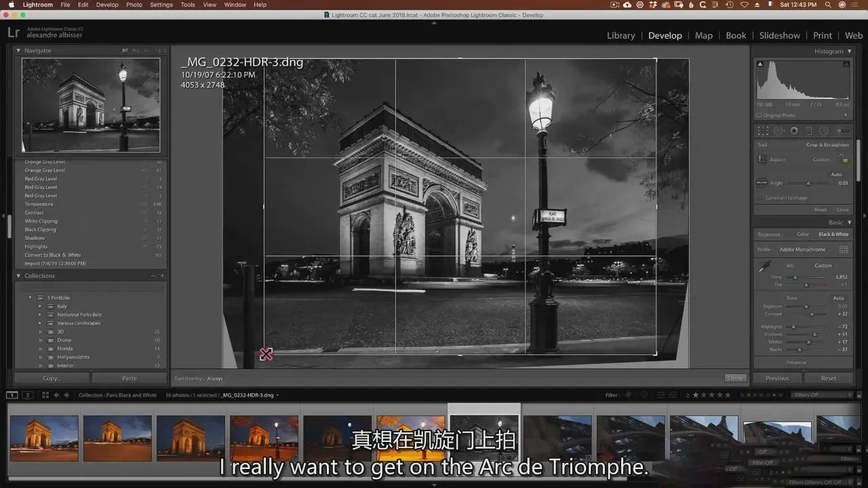Image resolution: width=868 pixels, height=488 pixels.
Task: Click the Previous button
Action: pos(777,378)
